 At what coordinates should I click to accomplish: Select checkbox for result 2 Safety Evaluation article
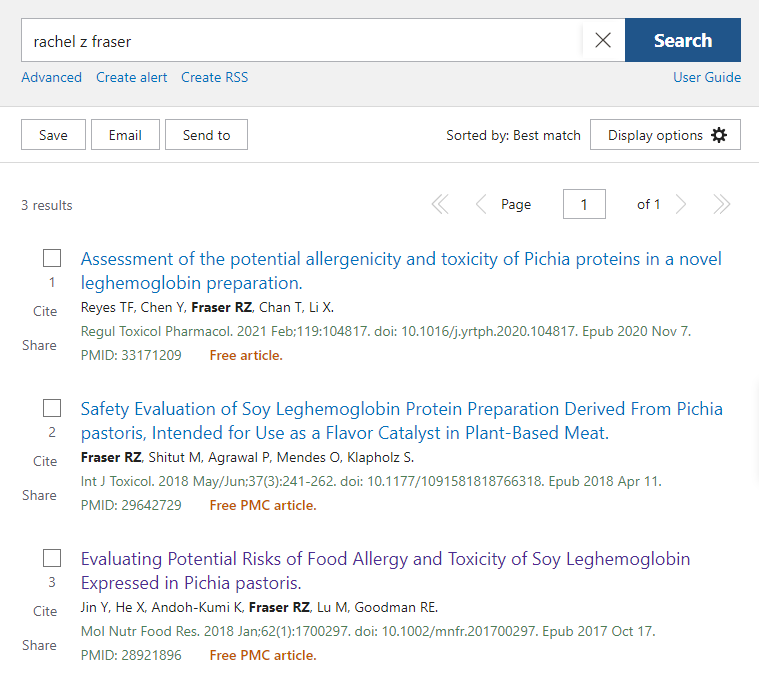[x=52, y=408]
